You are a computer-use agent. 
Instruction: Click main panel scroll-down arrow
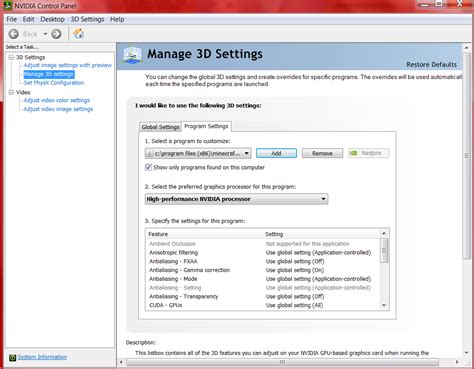point(466,353)
